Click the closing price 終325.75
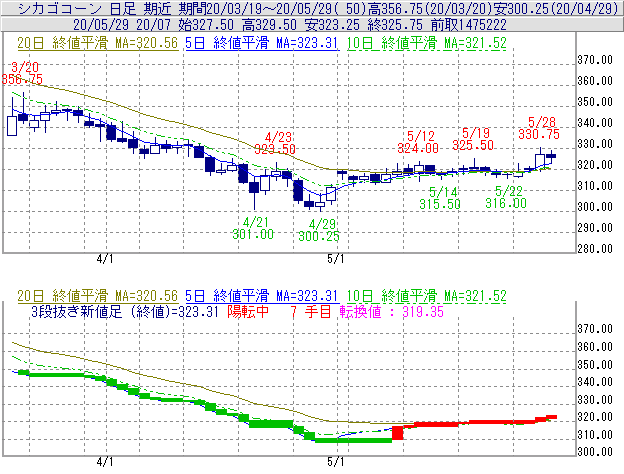The width and height of the screenshot is (624, 474). [x=395, y=25]
